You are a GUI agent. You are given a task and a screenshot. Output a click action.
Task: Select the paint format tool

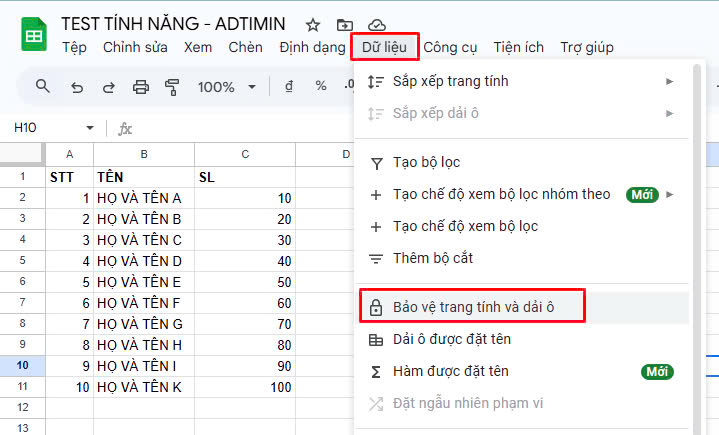tap(172, 87)
